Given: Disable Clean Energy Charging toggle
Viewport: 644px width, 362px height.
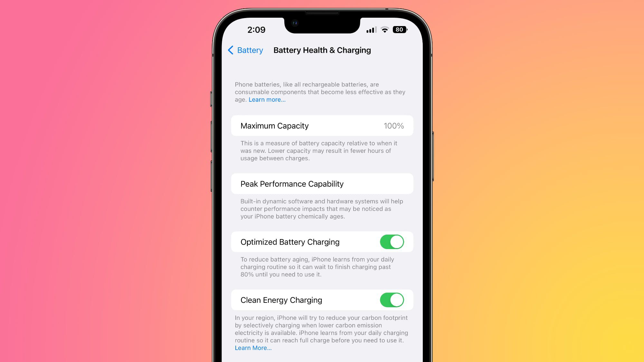Looking at the screenshot, I should (392, 300).
